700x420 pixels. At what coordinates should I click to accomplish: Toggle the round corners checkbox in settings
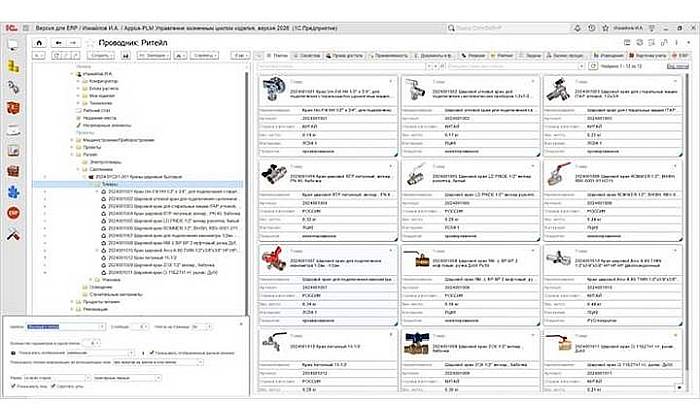tap(52, 385)
